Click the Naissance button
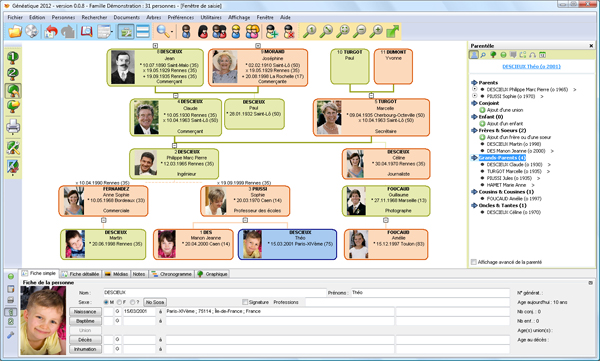This screenshot has height=361, width=600. pyautogui.click(x=85, y=312)
